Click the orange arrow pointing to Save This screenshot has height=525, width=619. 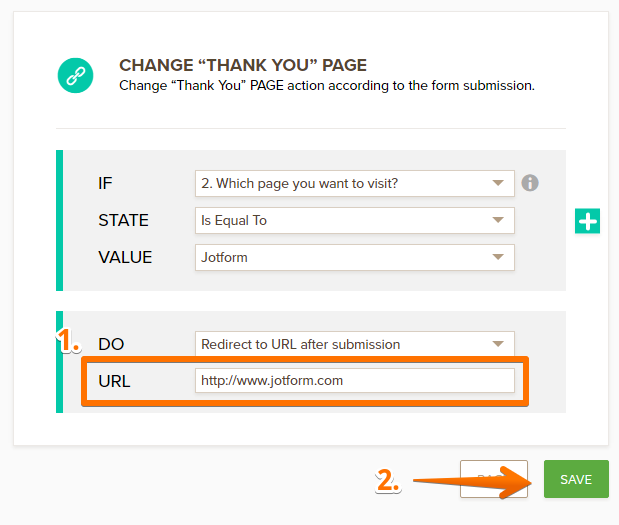coord(470,481)
